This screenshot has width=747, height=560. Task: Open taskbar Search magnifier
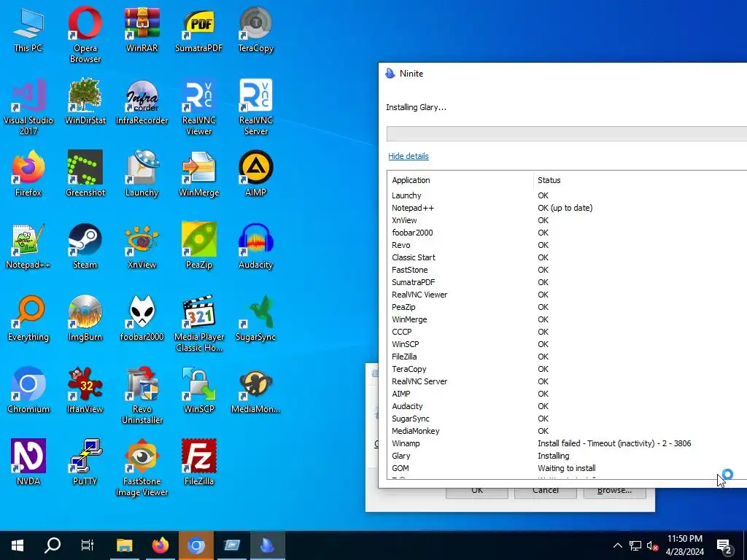53,545
